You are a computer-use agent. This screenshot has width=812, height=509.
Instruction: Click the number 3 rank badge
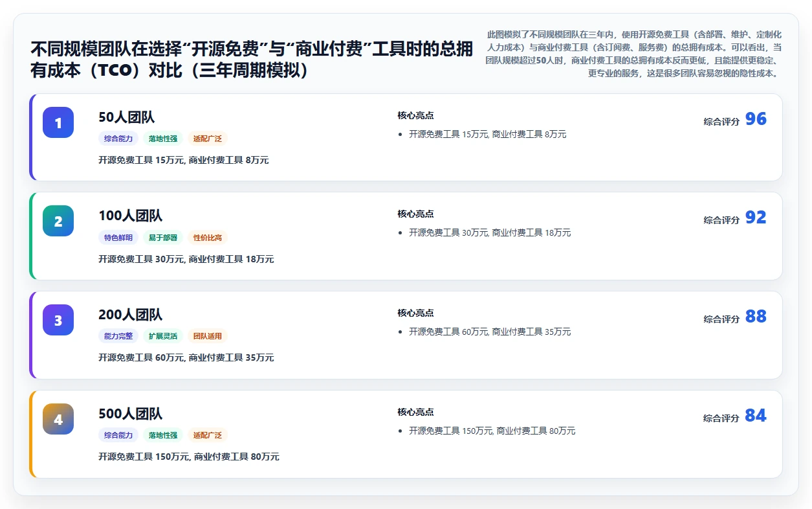[x=58, y=320]
